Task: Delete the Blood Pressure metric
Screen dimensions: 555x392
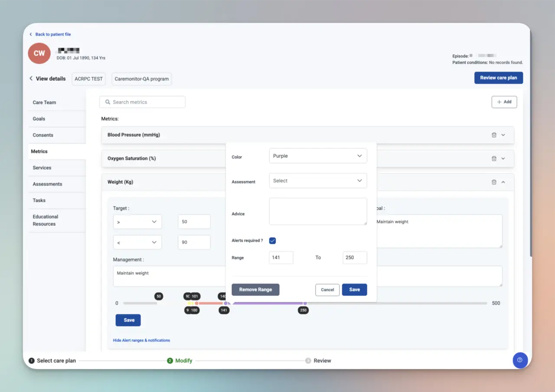Action: (x=494, y=135)
